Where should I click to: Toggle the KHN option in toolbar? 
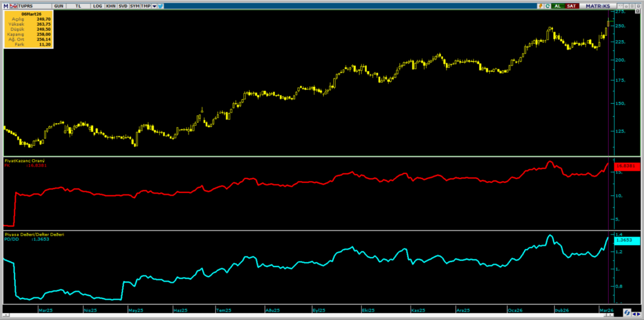point(111,5)
